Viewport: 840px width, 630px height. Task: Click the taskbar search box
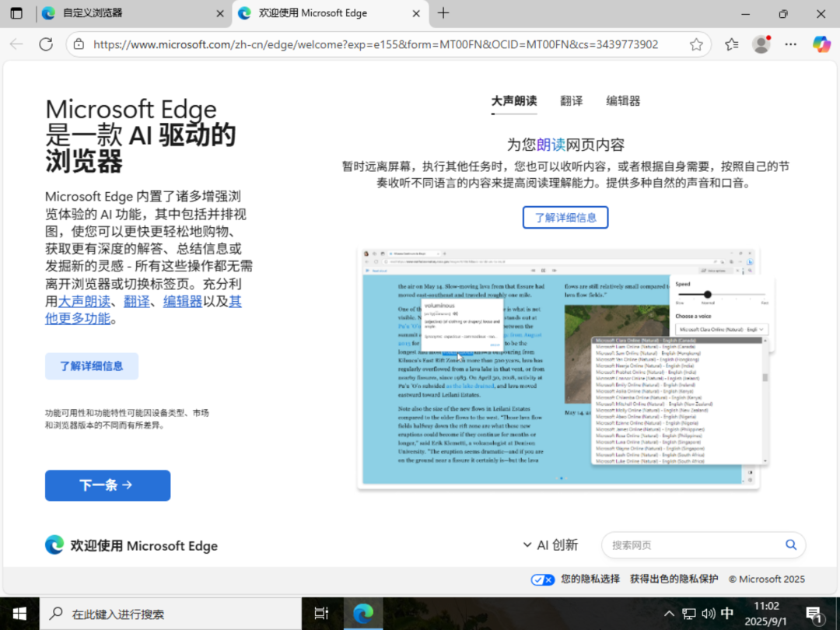pyautogui.click(x=170, y=614)
